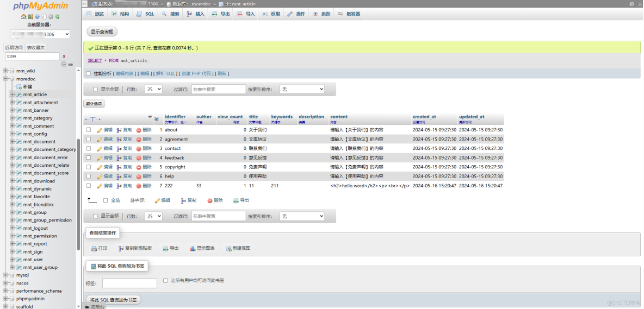Click red delete icon for row copyright
Image resolution: width=644 pixels, height=309 pixels.
click(139, 167)
